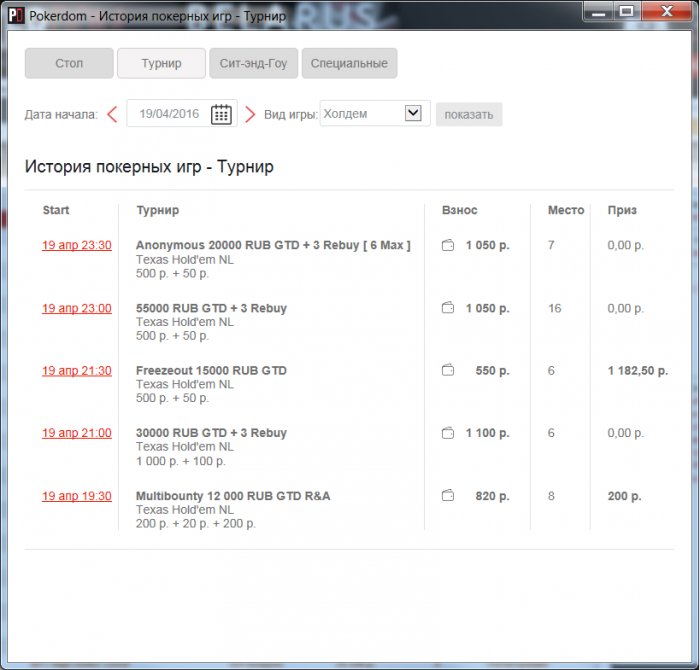Click buy-in 550 р. value
700x670 pixels.
point(492,370)
